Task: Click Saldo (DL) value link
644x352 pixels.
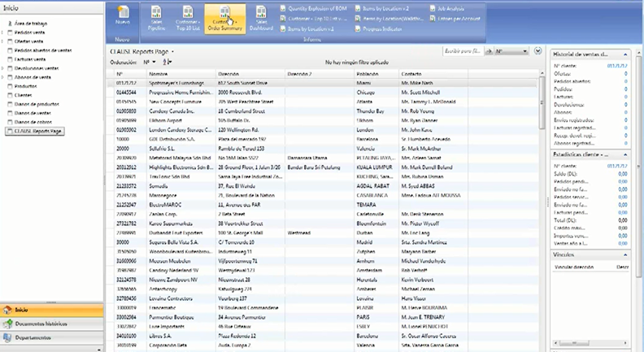Action: point(623,174)
